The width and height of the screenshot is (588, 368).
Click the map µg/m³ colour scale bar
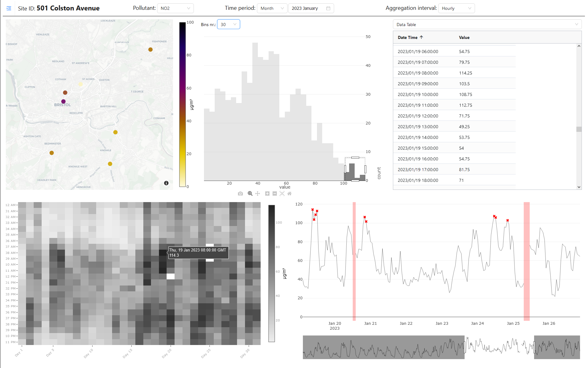(x=183, y=104)
